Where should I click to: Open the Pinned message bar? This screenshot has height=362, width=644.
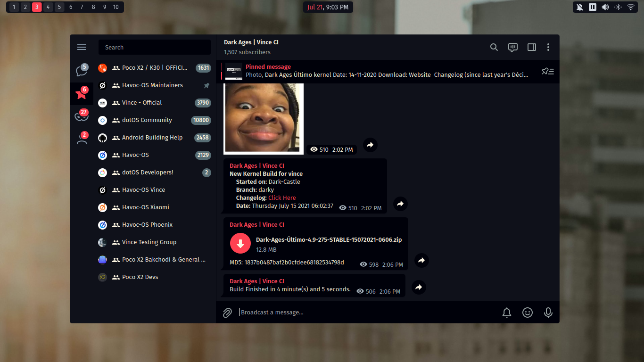388,71
